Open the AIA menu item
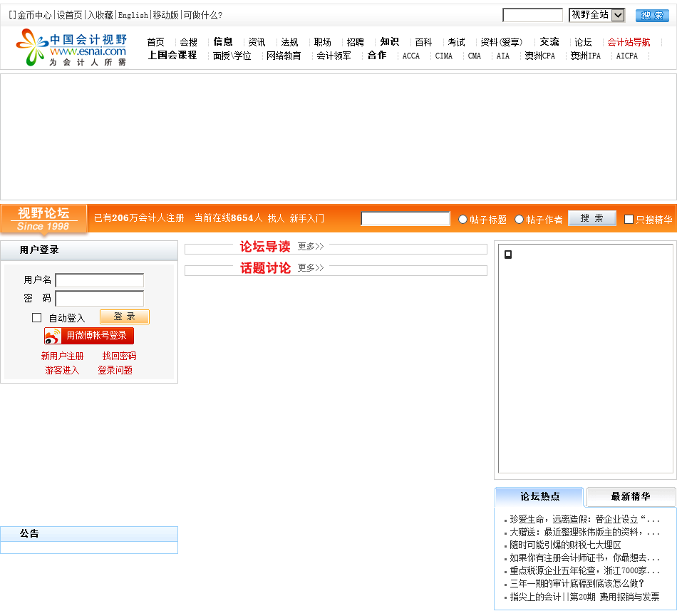 [x=503, y=56]
